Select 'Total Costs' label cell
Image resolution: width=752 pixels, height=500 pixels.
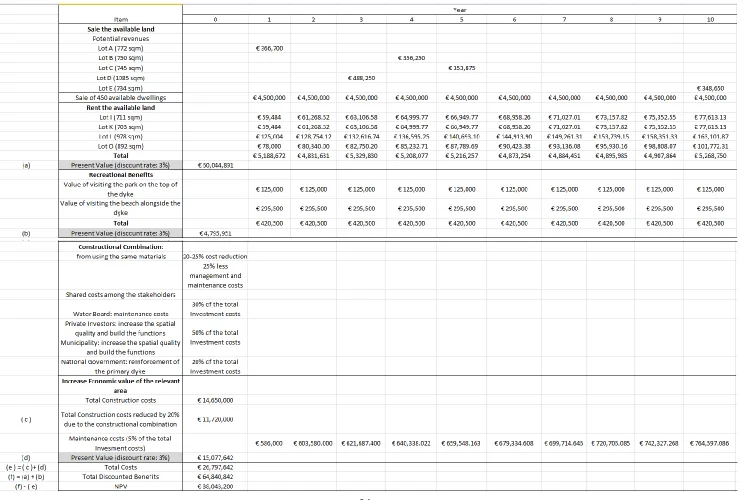pyautogui.click(x=120, y=467)
